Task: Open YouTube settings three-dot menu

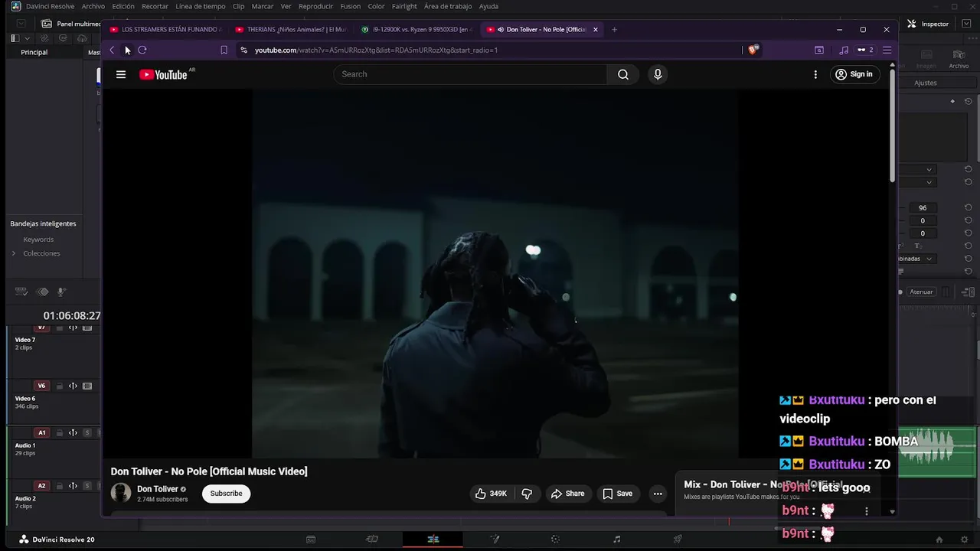Action: 815,74
